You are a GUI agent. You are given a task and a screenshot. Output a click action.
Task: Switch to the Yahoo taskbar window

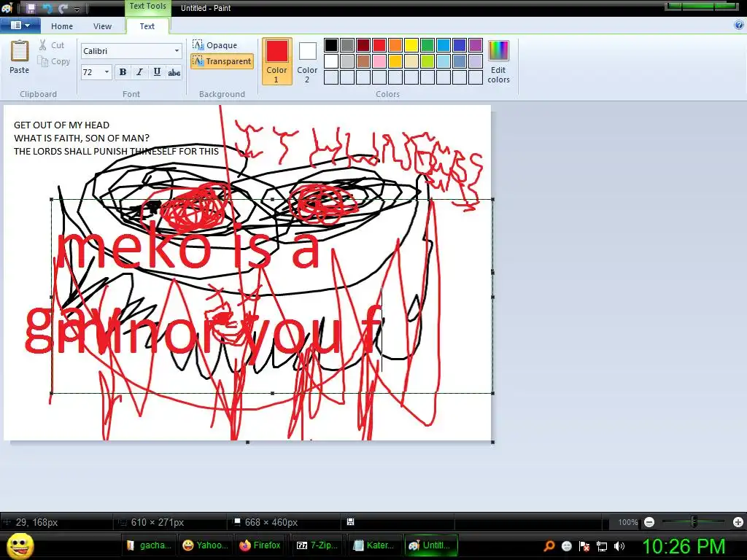click(x=205, y=545)
